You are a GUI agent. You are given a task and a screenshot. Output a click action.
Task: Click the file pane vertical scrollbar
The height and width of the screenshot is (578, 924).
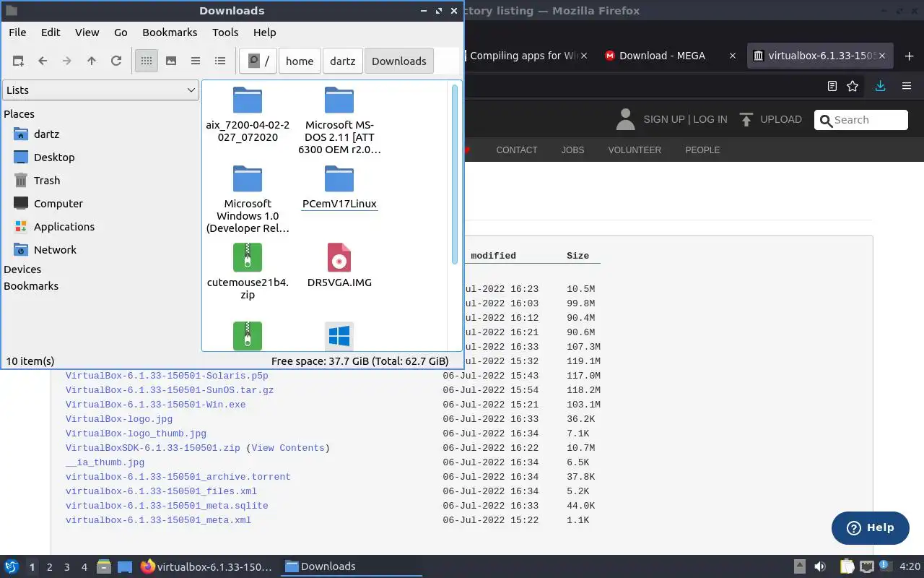click(x=455, y=174)
